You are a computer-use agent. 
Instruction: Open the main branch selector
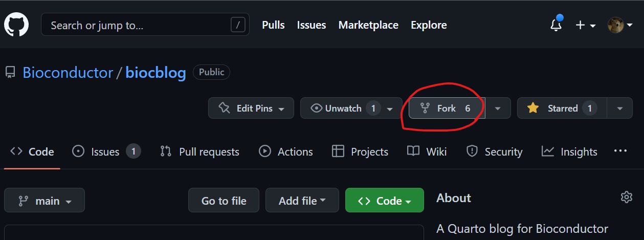45,201
